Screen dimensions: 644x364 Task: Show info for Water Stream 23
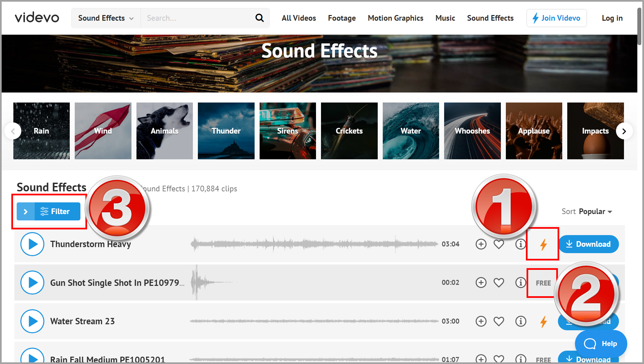[x=521, y=321]
